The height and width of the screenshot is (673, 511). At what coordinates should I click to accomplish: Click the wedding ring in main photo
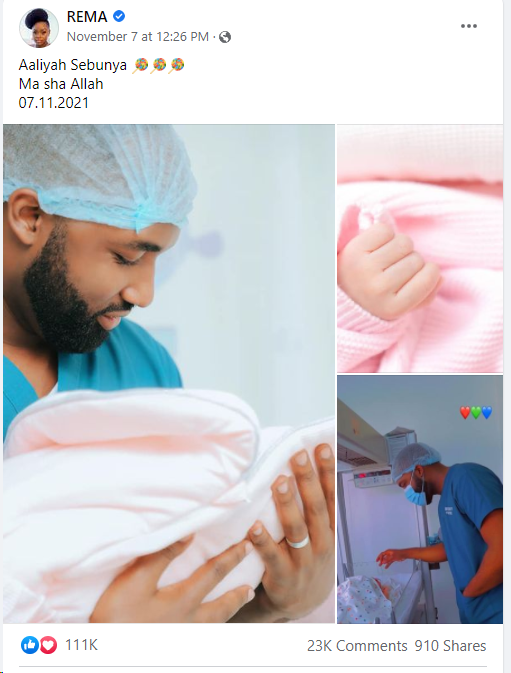[x=297, y=542]
